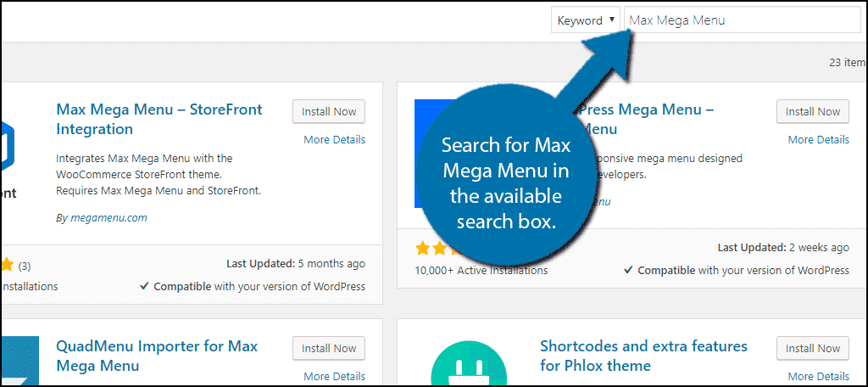This screenshot has width=868, height=387.
Task: Click the '(3)' rating count text
Action: 25,266
